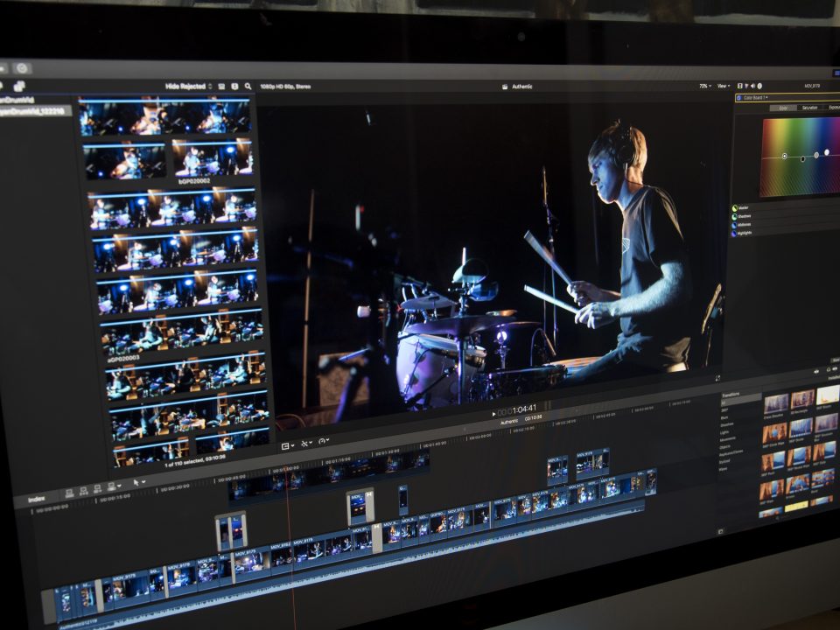Open the browser search magnifier

pos(248,87)
